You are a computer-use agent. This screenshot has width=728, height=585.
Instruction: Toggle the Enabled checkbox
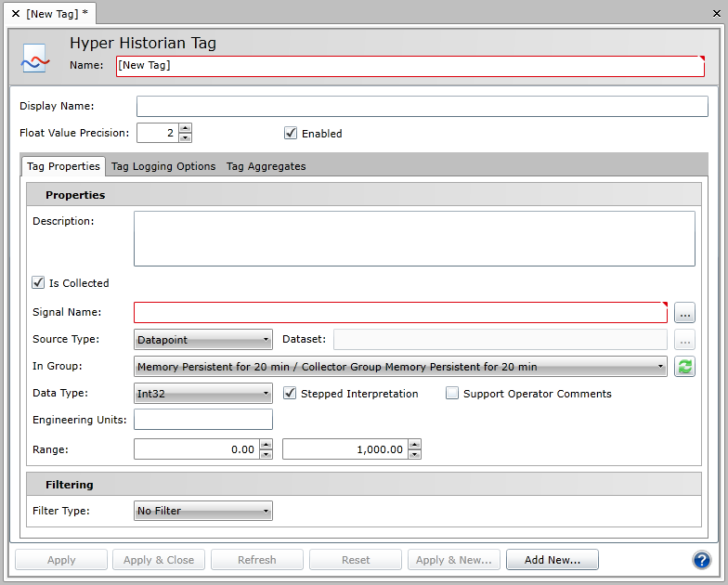pyautogui.click(x=291, y=134)
